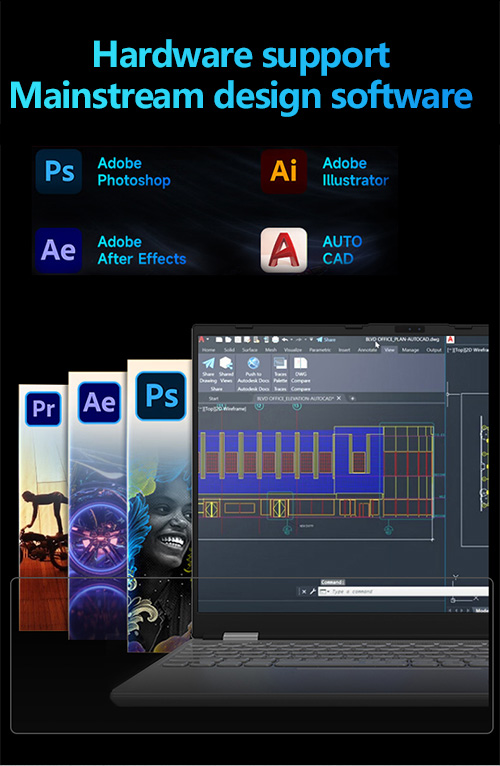Click the Adobe Illustrator Ai logo tile
The width and height of the screenshot is (500, 766).
[x=283, y=171]
